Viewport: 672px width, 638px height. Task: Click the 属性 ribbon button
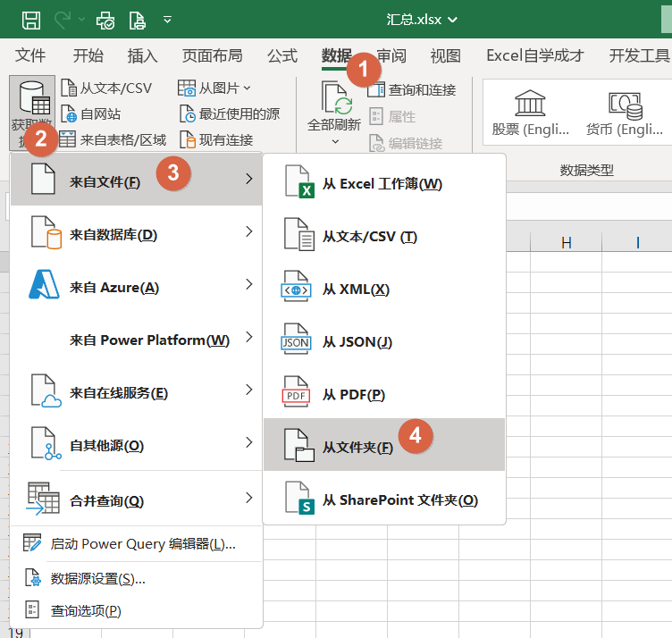tap(392, 116)
